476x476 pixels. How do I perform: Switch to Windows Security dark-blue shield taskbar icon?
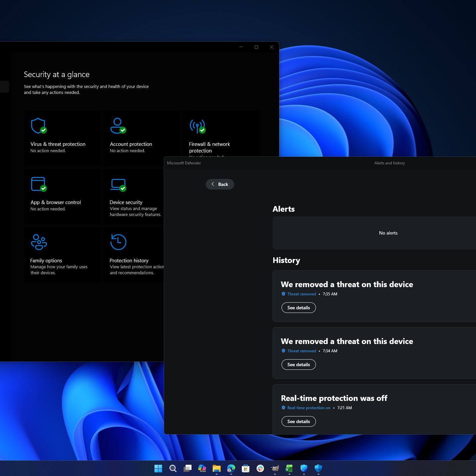tap(318, 468)
